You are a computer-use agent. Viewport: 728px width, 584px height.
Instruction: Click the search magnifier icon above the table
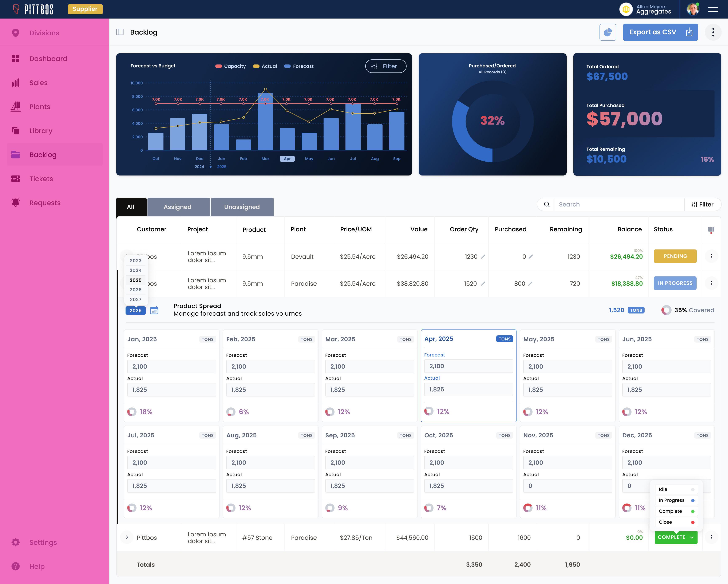point(546,204)
